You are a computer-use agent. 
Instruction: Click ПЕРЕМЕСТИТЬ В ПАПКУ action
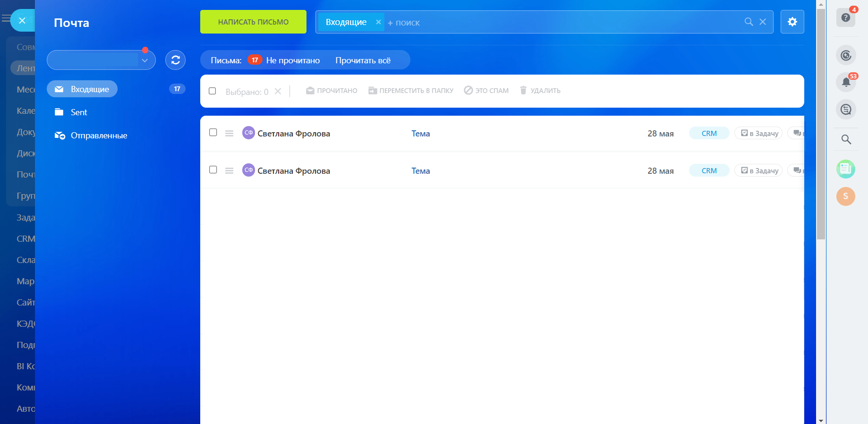click(x=411, y=91)
